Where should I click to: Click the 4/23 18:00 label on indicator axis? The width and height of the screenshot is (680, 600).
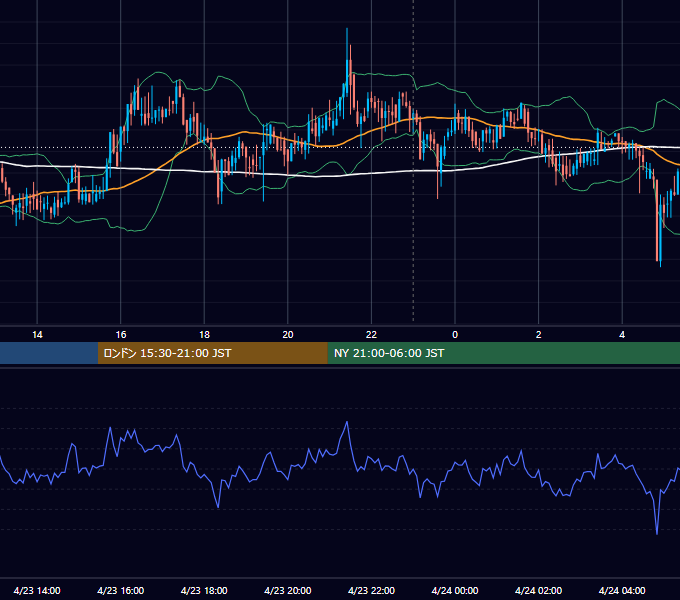[204, 590]
